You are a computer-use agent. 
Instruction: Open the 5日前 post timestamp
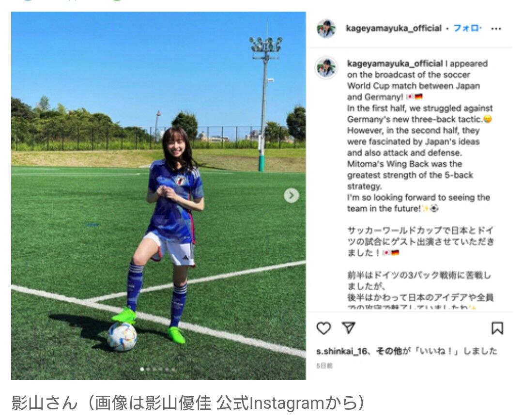(324, 366)
